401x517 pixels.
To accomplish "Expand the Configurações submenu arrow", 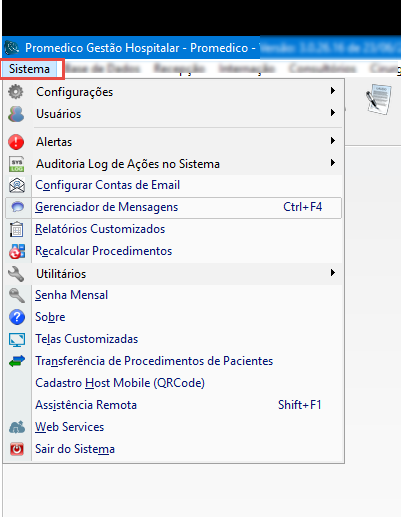I will 332,91.
